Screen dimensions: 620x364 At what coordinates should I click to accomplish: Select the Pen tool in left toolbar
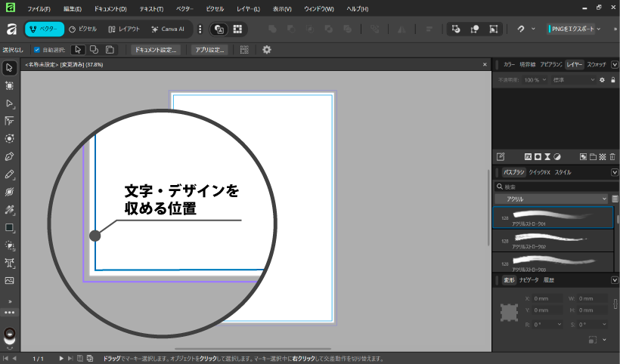click(x=10, y=156)
